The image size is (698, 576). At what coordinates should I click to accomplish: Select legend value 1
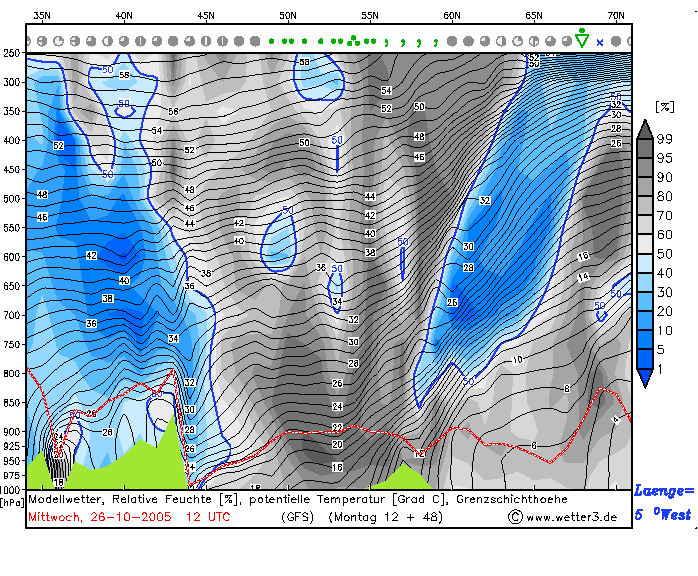pyautogui.click(x=660, y=369)
